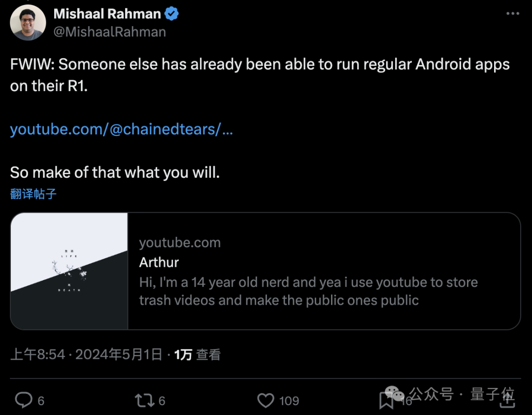Bookmark this post using the bookmark icon
The width and height of the screenshot is (532, 415).
click(x=386, y=401)
